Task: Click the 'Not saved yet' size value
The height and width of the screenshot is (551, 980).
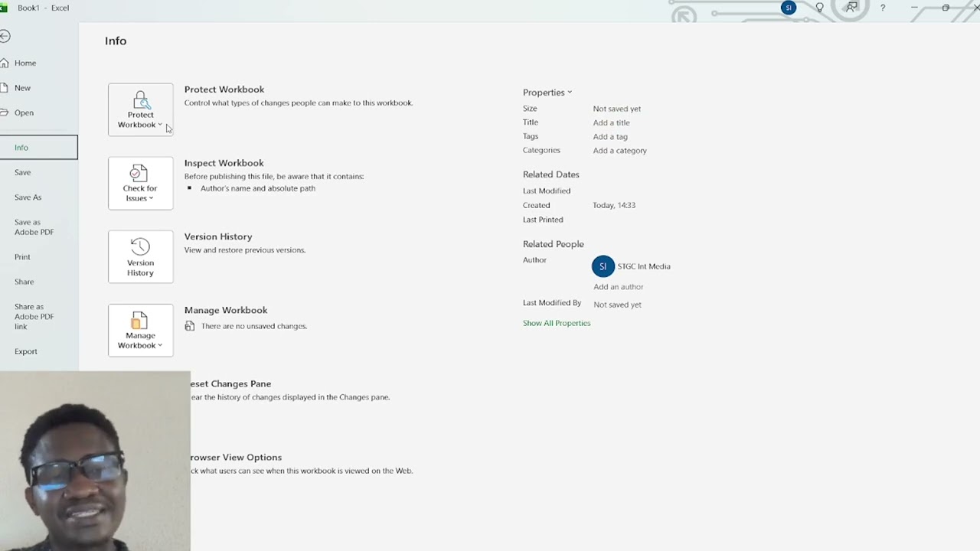Action: point(616,109)
